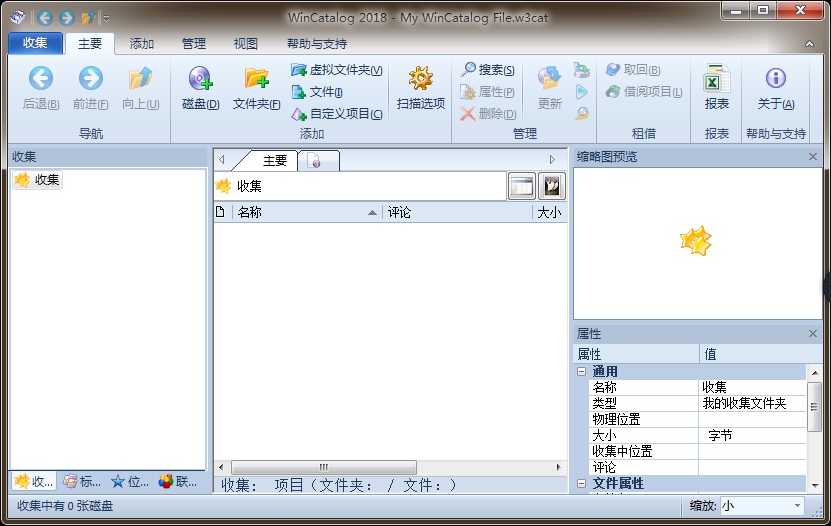Open the 收集 application menu tab
831x526 pixels.
35,43
